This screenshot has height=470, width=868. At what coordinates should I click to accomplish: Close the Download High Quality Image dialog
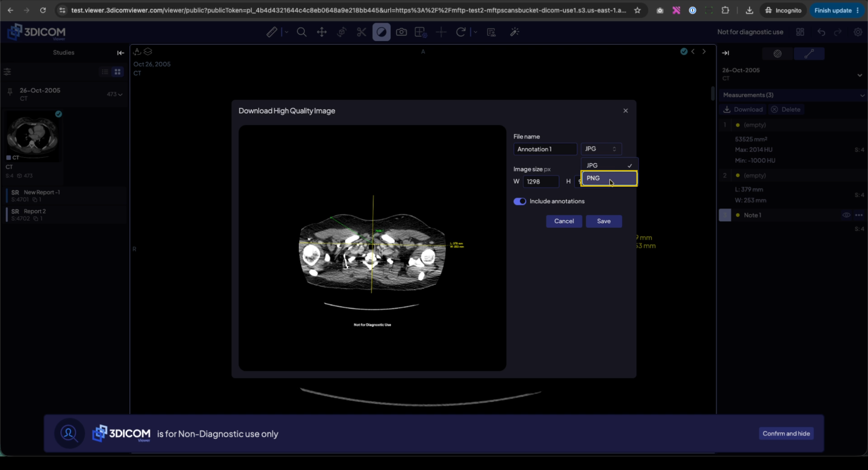[626, 111]
